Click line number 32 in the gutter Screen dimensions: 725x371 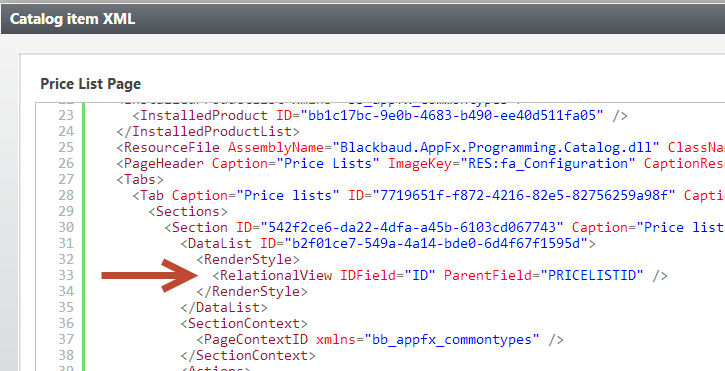66,259
